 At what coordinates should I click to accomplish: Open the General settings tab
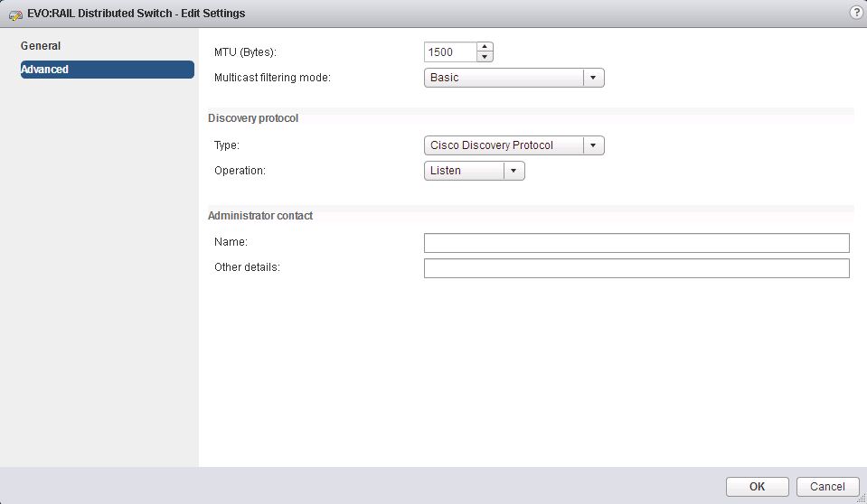point(41,46)
